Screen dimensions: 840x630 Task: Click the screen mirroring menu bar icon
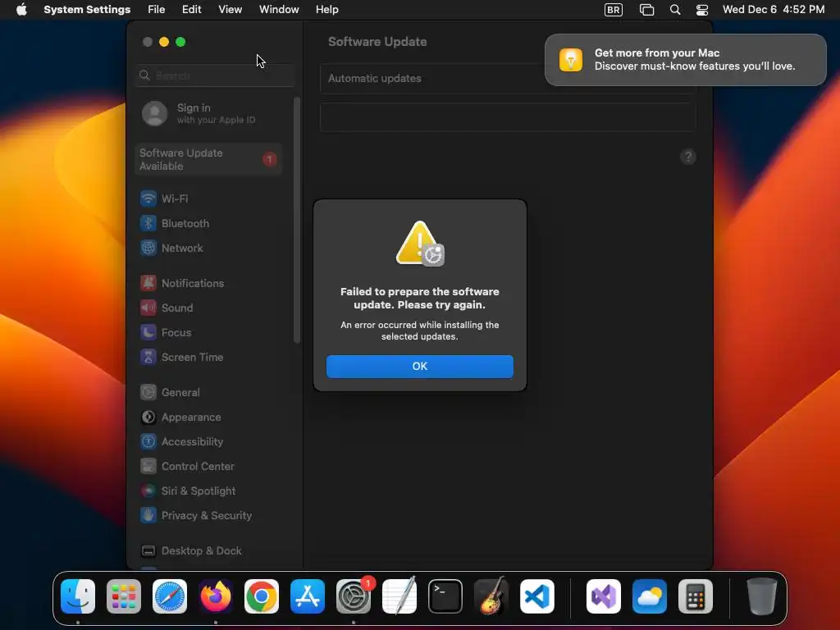[646, 10]
